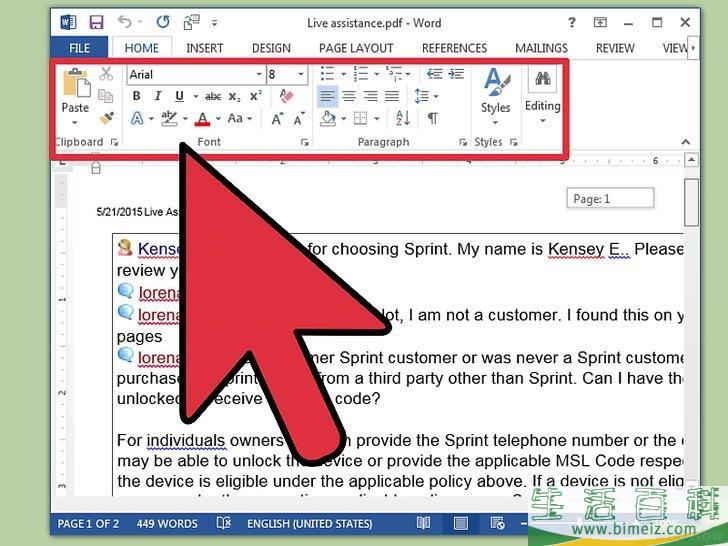Screen dimensions: 728x546
Task: Open the PAGE LAYOUT tab
Action: coord(356,48)
